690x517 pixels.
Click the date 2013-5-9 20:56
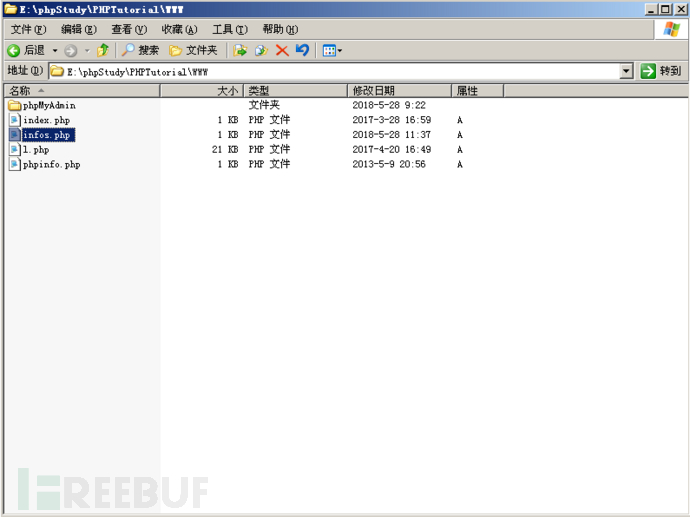[389, 164]
